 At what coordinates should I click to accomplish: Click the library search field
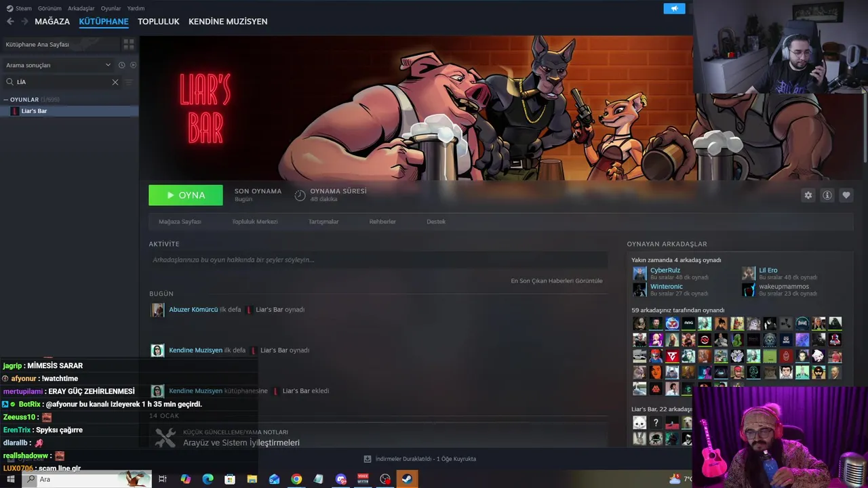click(62, 82)
